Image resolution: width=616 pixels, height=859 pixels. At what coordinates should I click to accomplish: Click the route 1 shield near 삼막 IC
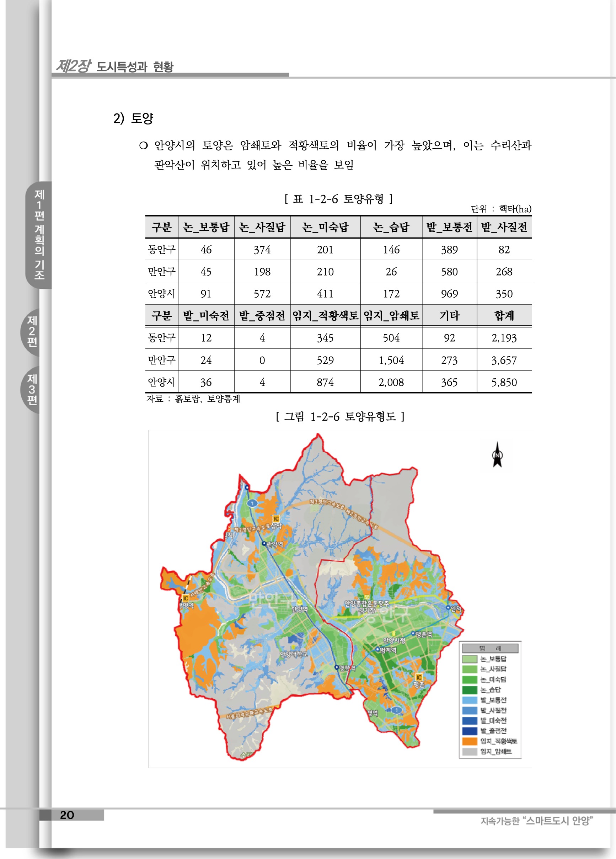(252, 503)
